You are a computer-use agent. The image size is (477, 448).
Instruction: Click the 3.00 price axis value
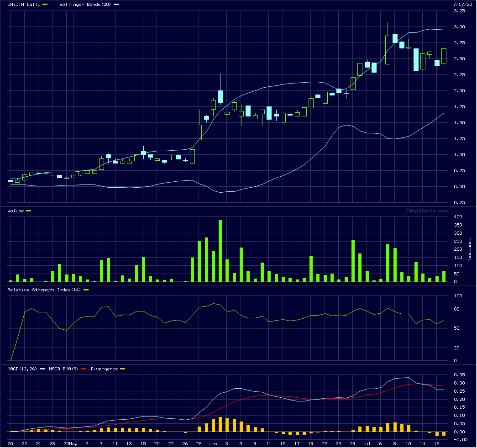[x=459, y=27]
